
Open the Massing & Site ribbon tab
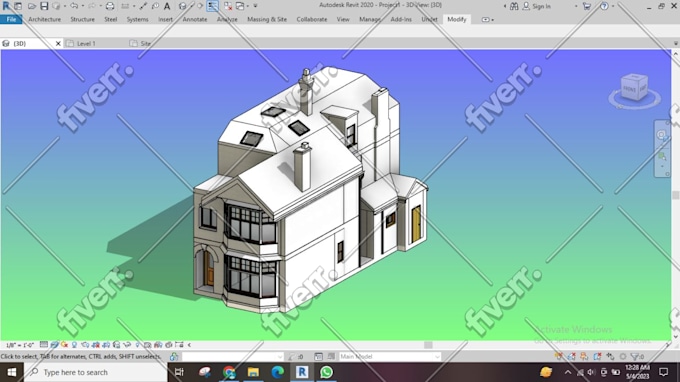point(267,20)
